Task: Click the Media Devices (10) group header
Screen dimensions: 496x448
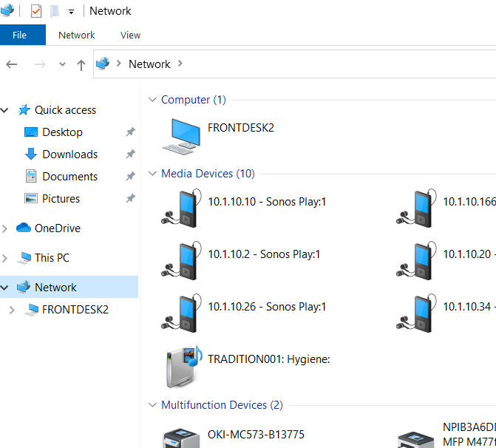Action: [x=208, y=174]
